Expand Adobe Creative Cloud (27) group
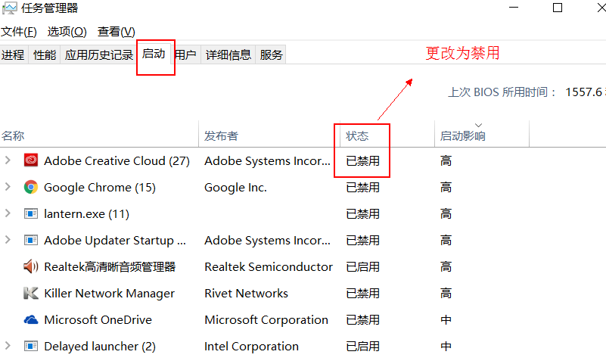The width and height of the screenshot is (606, 364). 8,160
